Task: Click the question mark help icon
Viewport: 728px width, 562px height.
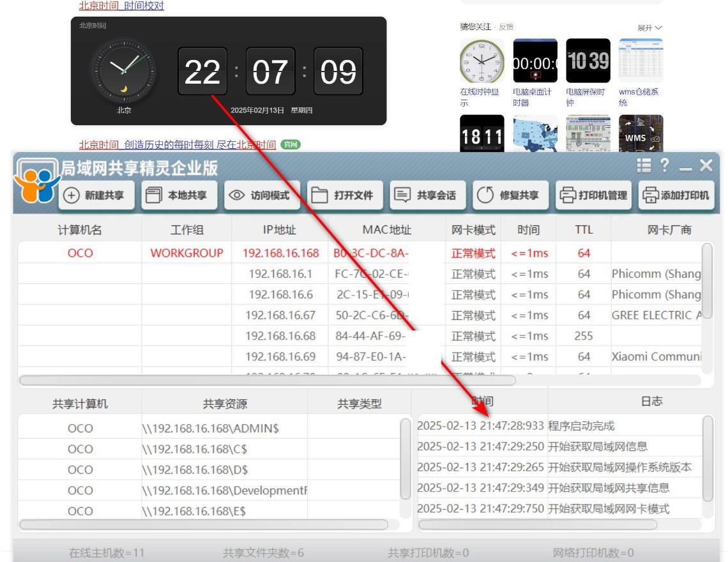Action: pyautogui.click(x=665, y=166)
